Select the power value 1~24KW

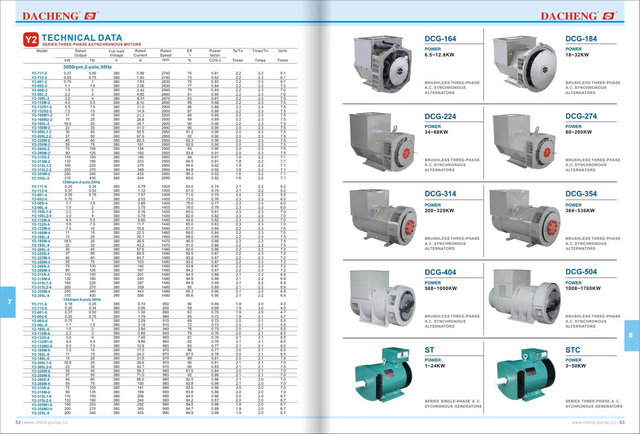pyautogui.click(x=435, y=366)
